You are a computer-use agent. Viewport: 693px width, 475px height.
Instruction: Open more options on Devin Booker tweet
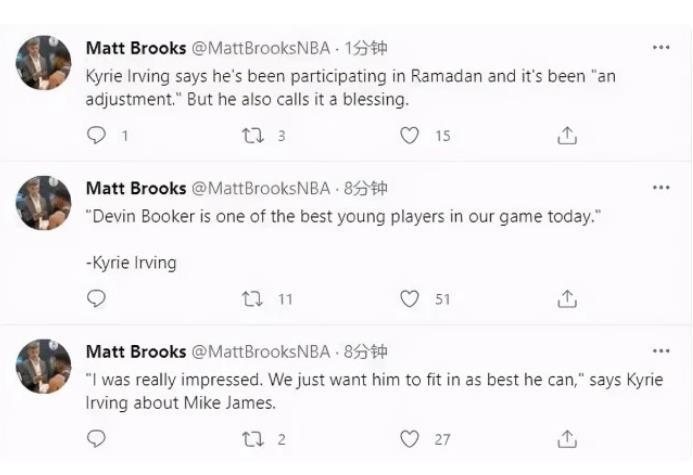pyautogui.click(x=661, y=188)
